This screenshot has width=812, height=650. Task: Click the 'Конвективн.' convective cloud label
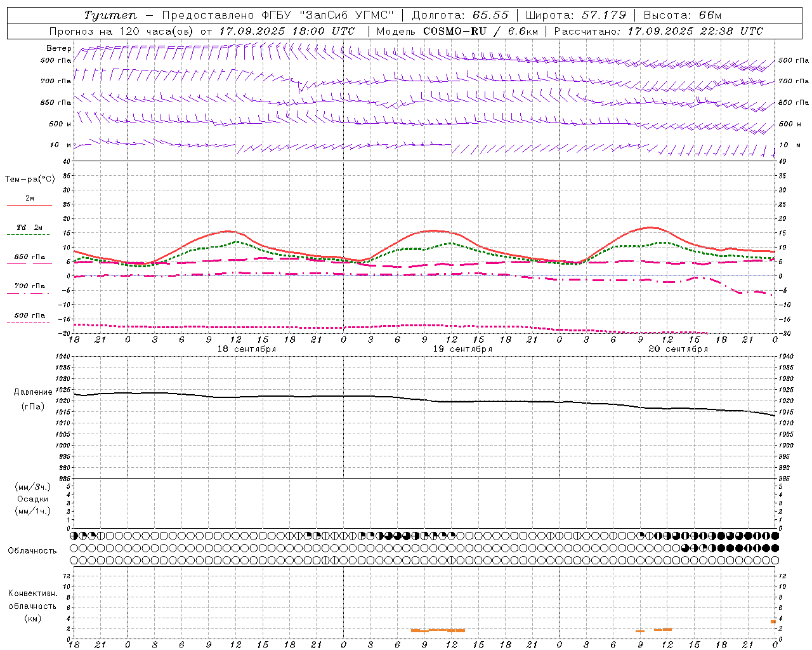click(32, 594)
